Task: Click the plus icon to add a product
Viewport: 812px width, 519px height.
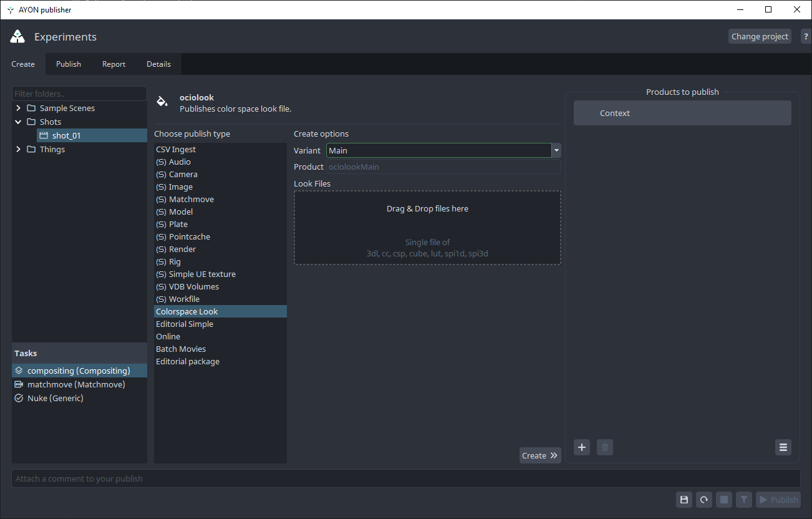Action: pyautogui.click(x=582, y=447)
